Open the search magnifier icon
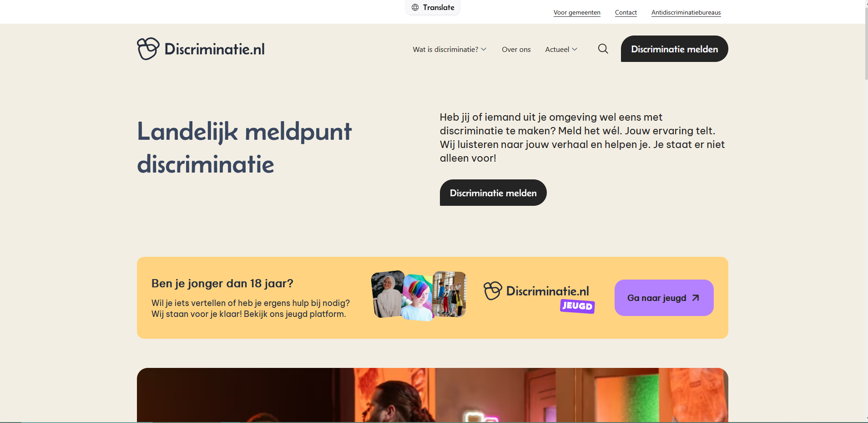Image resolution: width=868 pixels, height=423 pixels. pos(603,49)
